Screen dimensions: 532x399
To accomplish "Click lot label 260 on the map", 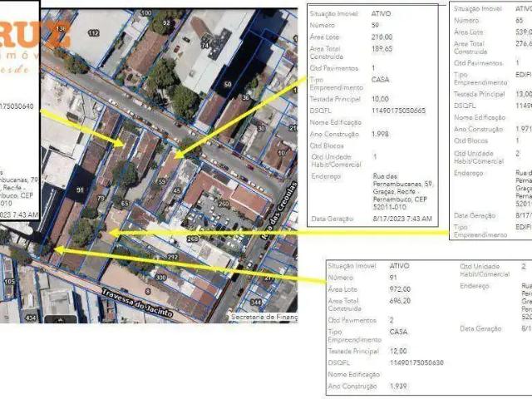I will pos(224,204).
